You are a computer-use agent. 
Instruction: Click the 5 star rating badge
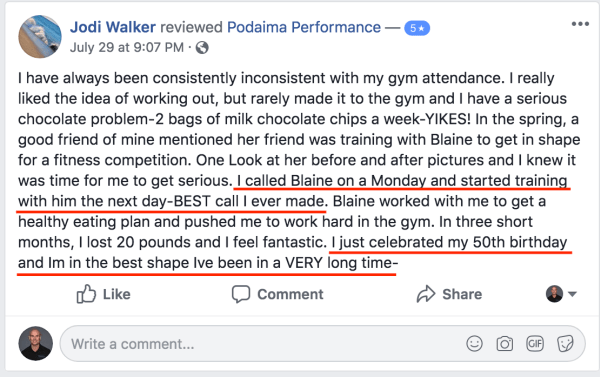click(x=417, y=28)
